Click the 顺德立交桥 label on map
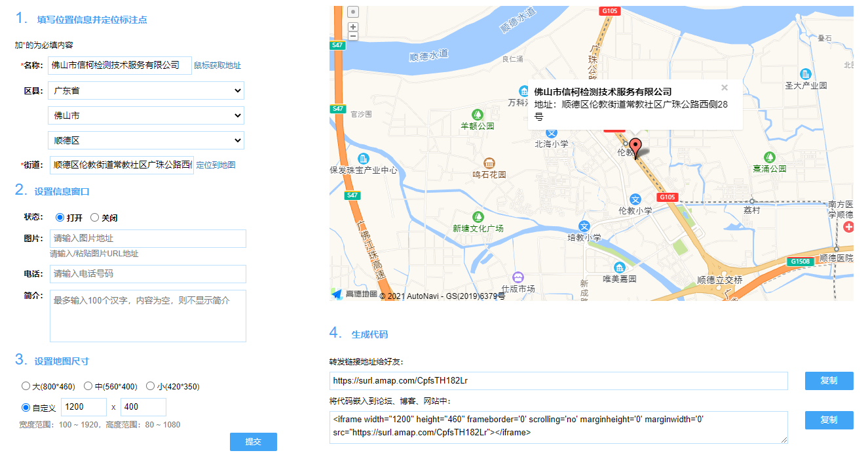 pyautogui.click(x=720, y=280)
